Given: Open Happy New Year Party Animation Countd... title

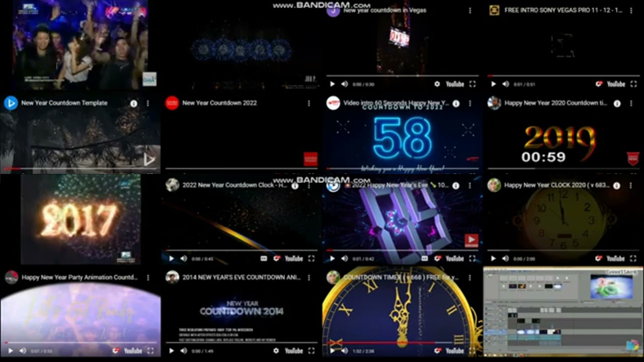Looking at the screenshot, I should [79, 277].
